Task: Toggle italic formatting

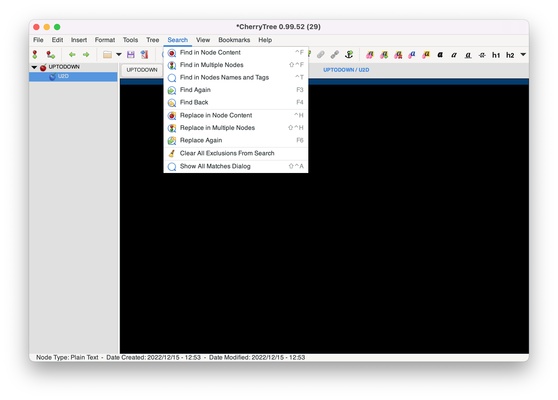Action: [454, 55]
